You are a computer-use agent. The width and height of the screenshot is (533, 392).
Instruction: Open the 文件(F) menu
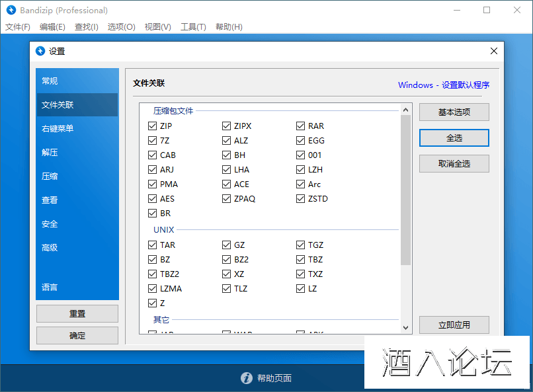(x=18, y=27)
